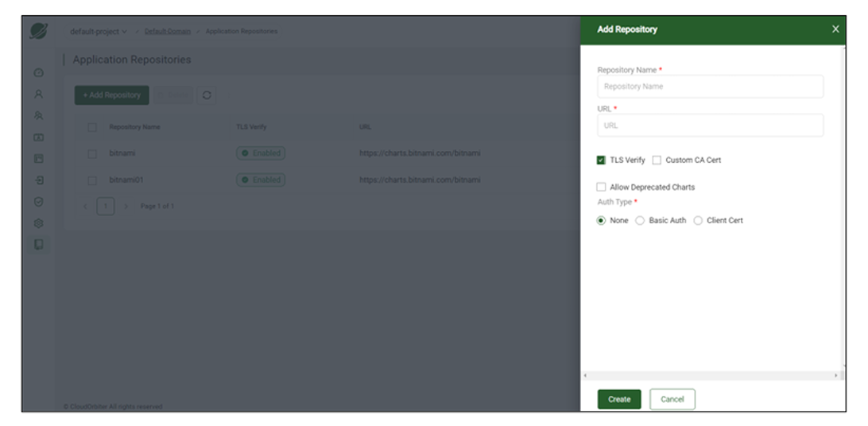The width and height of the screenshot is (868, 426).
Task: Select the repositories book icon in sidebar
Action: (38, 245)
